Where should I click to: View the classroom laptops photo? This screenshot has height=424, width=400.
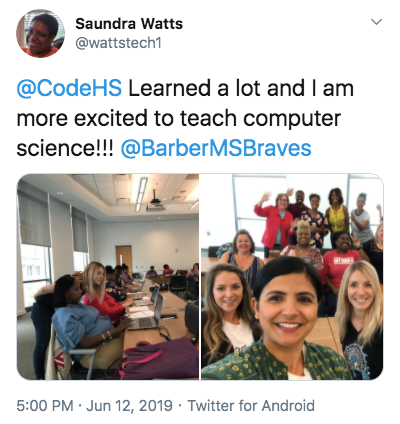click(x=108, y=277)
